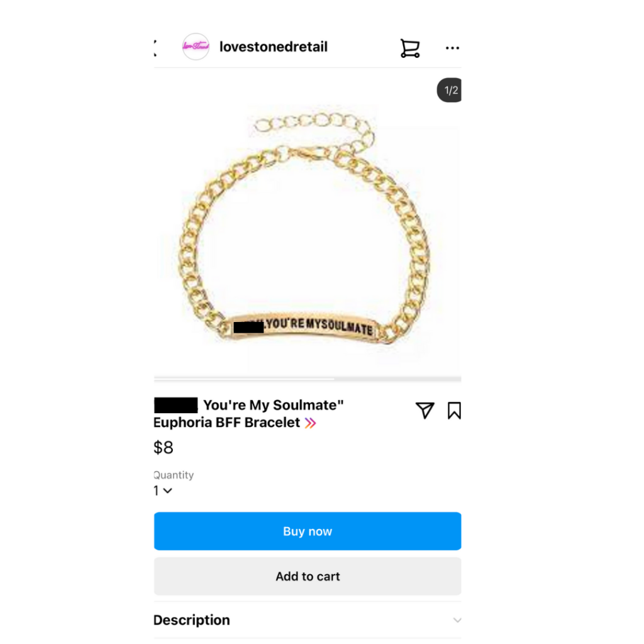
Task: Click the image carousel progress bar
Action: click(x=308, y=379)
